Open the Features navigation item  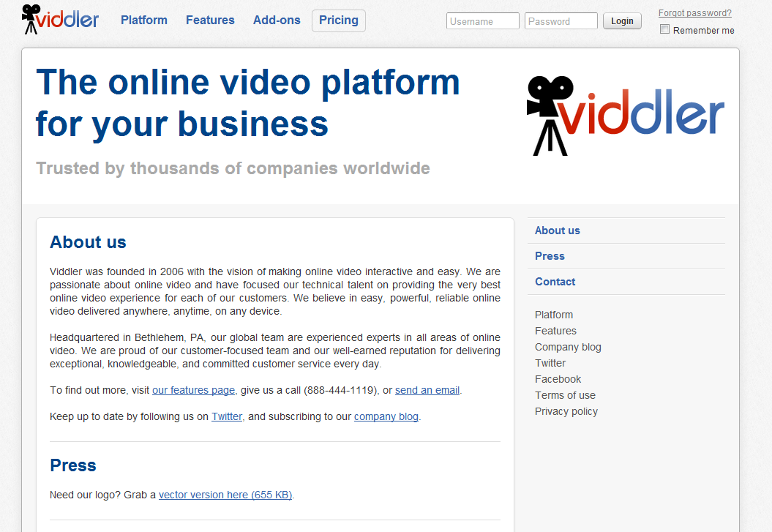coord(210,20)
